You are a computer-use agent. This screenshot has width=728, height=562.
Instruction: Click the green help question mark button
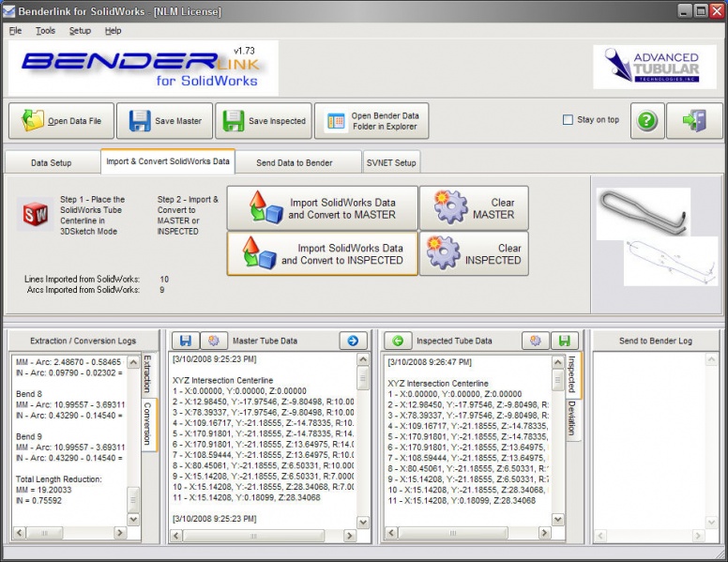(x=648, y=121)
